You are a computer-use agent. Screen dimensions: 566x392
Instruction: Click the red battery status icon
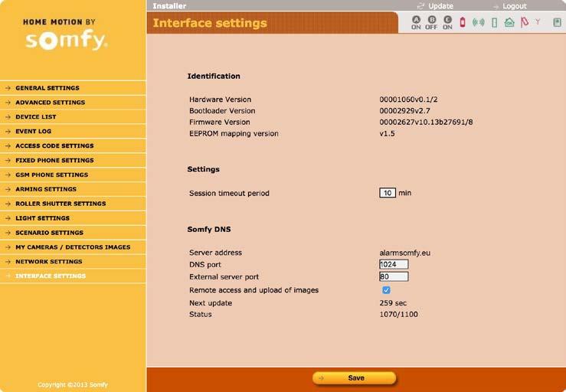pos(463,22)
